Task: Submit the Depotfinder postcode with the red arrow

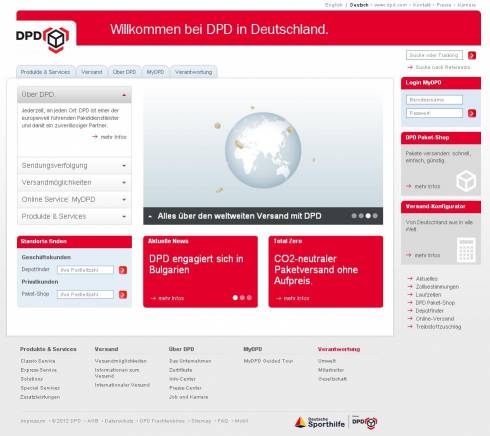Action: (x=123, y=270)
